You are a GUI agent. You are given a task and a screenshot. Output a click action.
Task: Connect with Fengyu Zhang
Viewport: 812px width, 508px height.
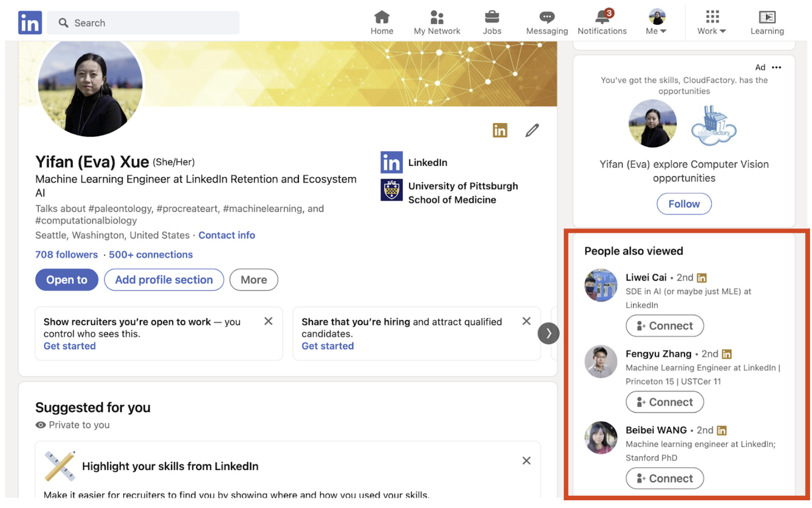click(665, 402)
